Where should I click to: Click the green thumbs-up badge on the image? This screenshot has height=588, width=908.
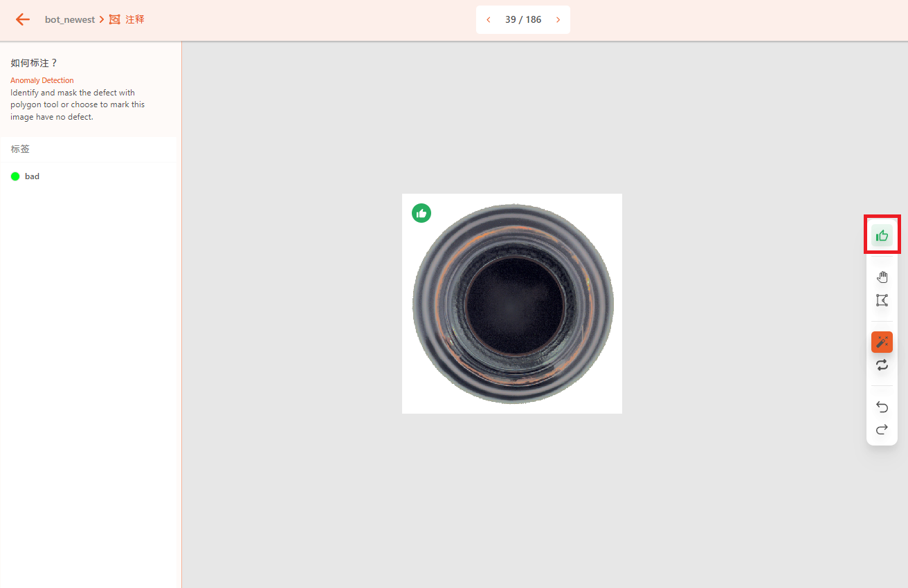point(421,213)
